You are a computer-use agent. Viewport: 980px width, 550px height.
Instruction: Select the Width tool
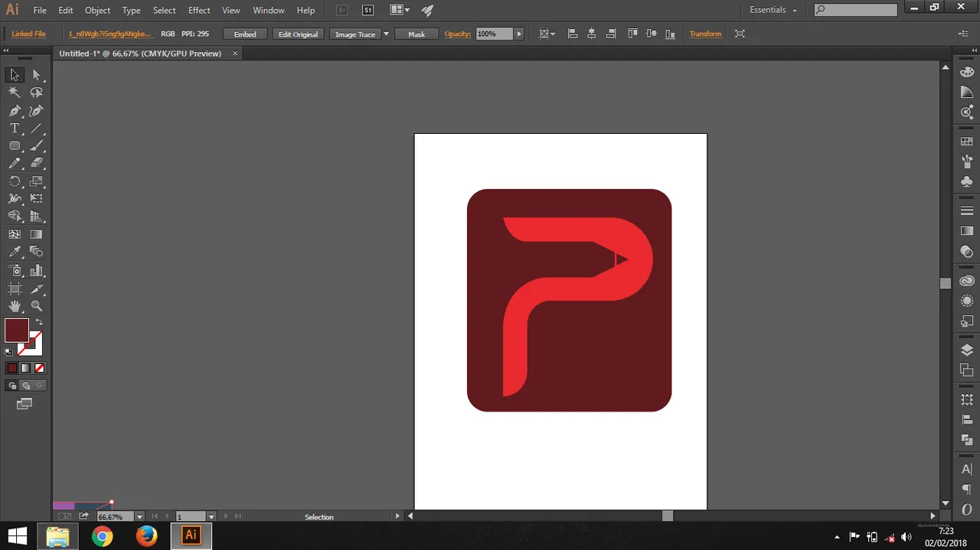15,199
